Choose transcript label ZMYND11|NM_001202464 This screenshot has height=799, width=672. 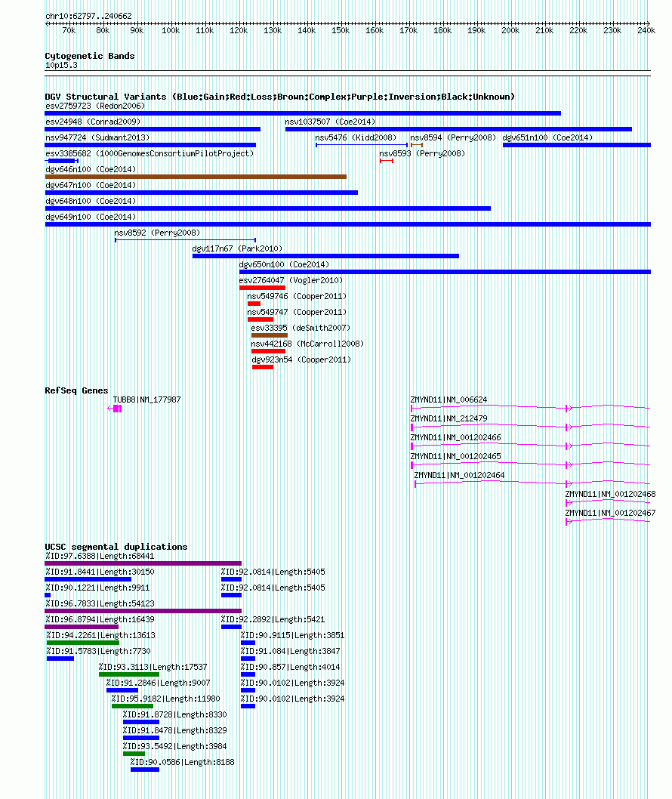point(460,475)
